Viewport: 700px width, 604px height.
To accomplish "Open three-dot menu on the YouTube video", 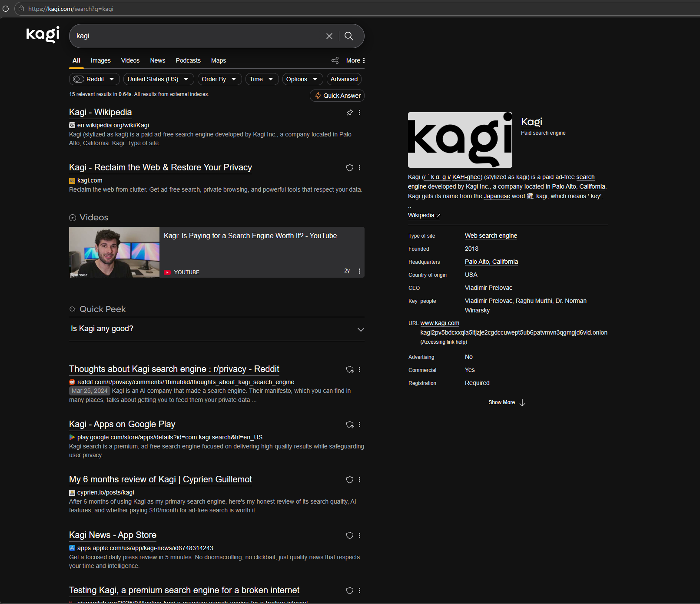I will click(x=359, y=271).
